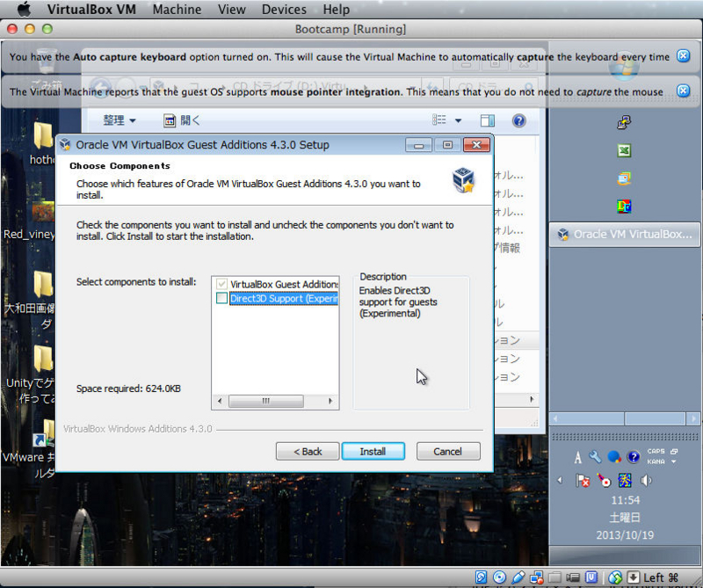Open the Devices menu

[284, 10]
